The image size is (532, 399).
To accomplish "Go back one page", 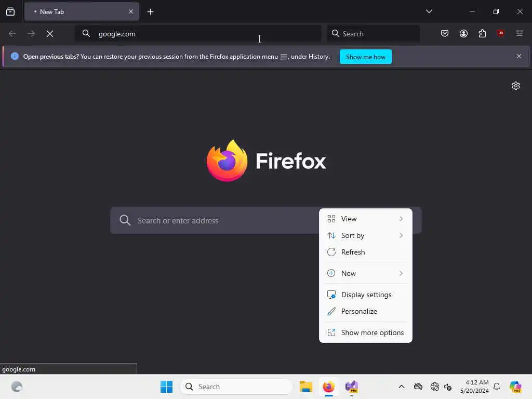I will pos(12,34).
